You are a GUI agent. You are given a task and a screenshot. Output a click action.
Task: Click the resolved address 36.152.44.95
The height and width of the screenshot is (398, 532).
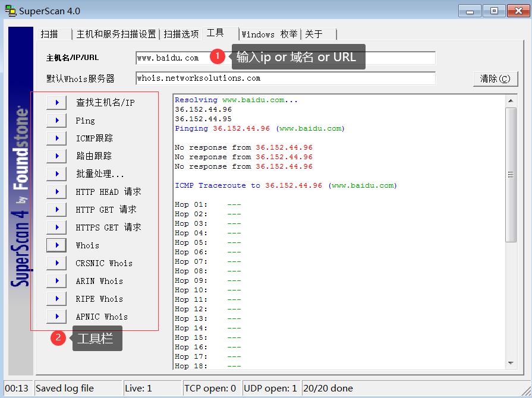pyautogui.click(x=203, y=119)
